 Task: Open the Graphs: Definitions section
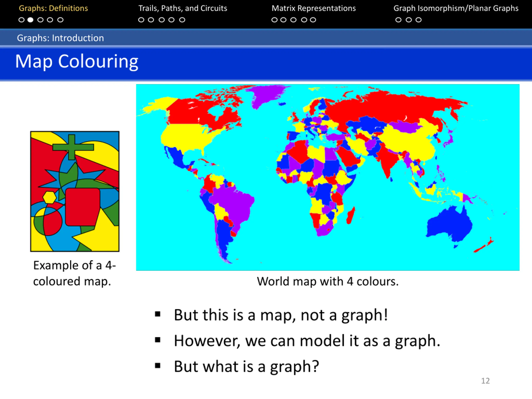(53, 9)
